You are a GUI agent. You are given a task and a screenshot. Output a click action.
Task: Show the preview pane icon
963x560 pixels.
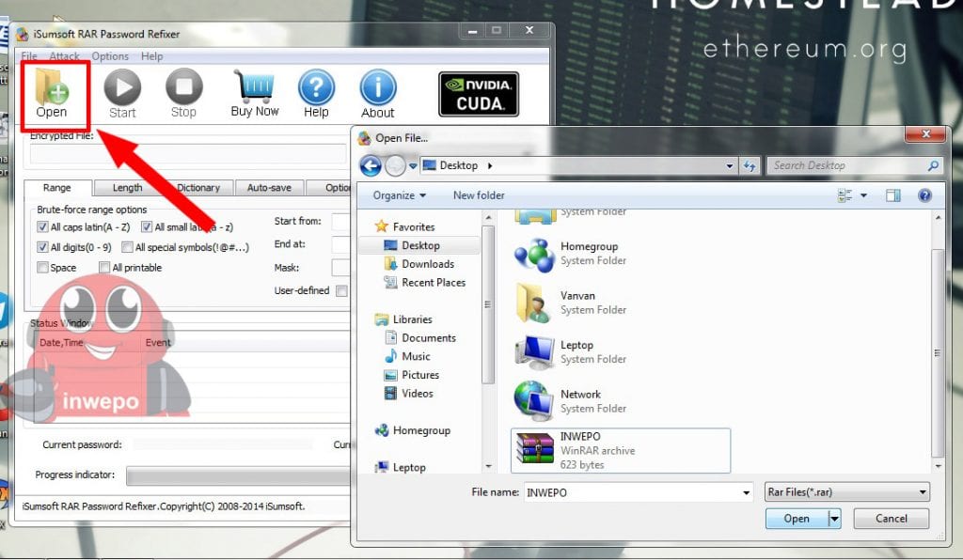coord(893,195)
